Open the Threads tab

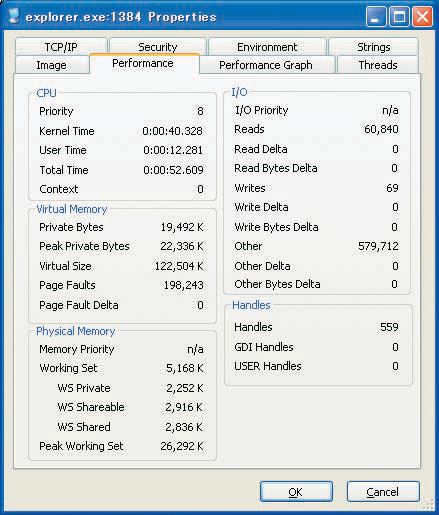click(378, 65)
